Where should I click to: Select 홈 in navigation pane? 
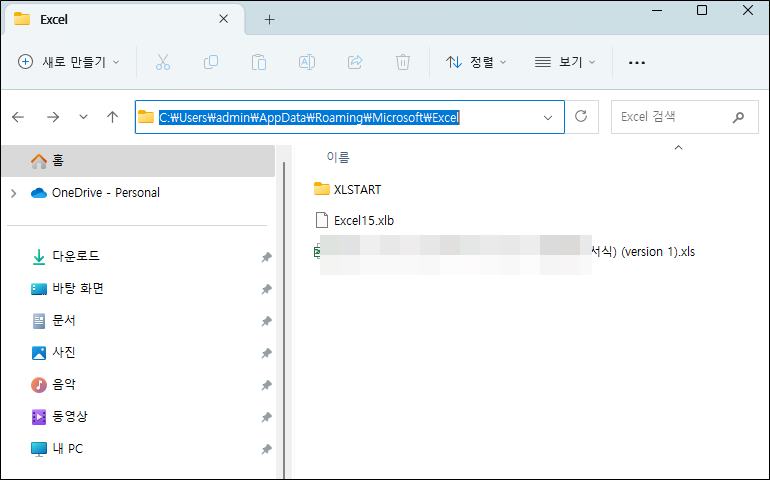pyautogui.click(x=138, y=160)
